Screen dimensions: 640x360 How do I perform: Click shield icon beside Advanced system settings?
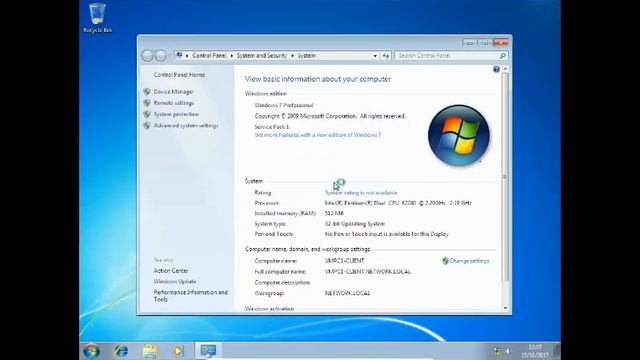click(x=147, y=126)
